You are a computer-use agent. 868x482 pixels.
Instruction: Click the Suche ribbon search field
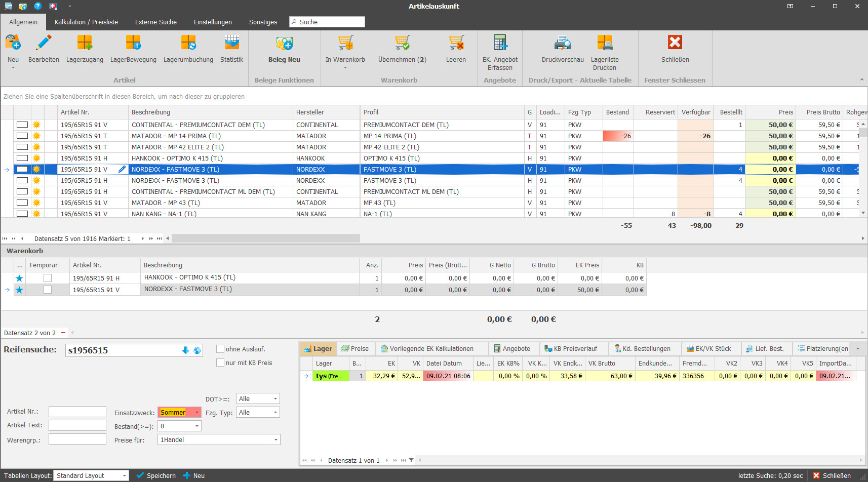click(327, 22)
